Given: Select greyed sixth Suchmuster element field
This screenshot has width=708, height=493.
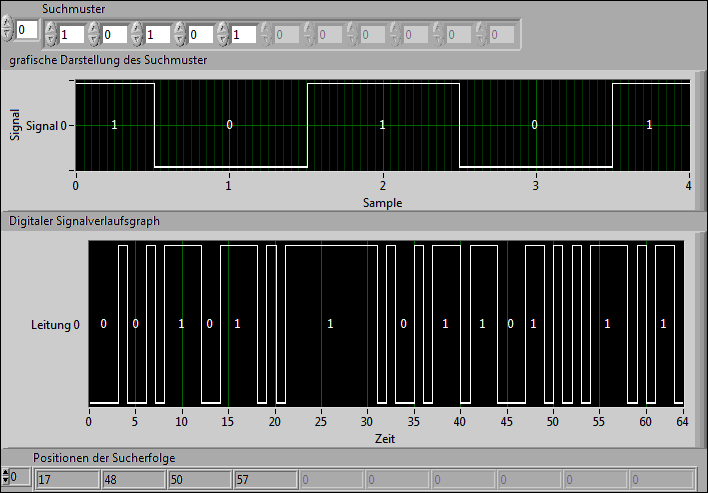Looking at the screenshot, I should pos(287,35).
